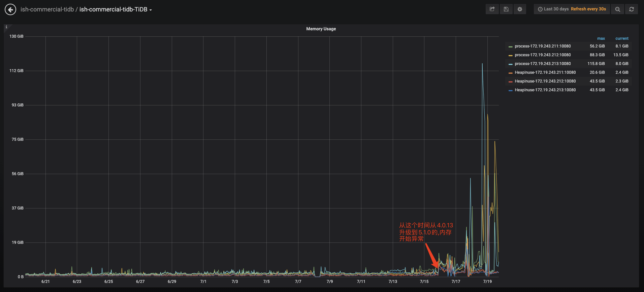Show panel info via the corner i icon

pos(6,27)
